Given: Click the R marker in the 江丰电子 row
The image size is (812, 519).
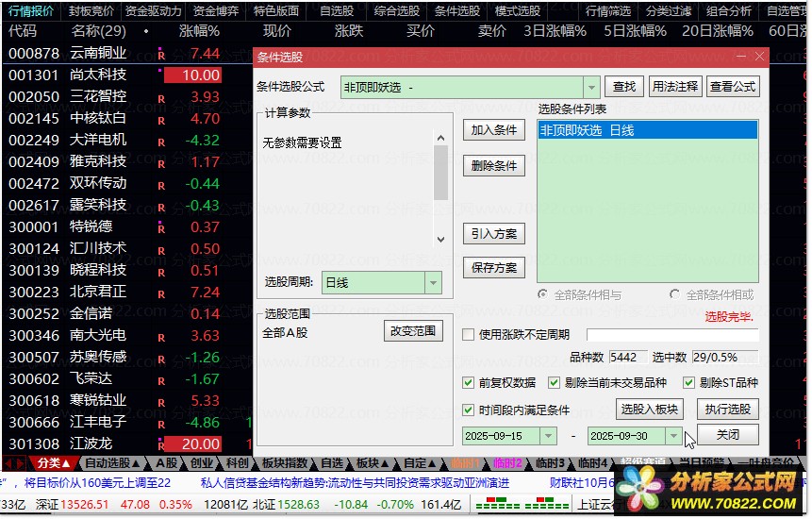Looking at the screenshot, I should click(x=161, y=425).
